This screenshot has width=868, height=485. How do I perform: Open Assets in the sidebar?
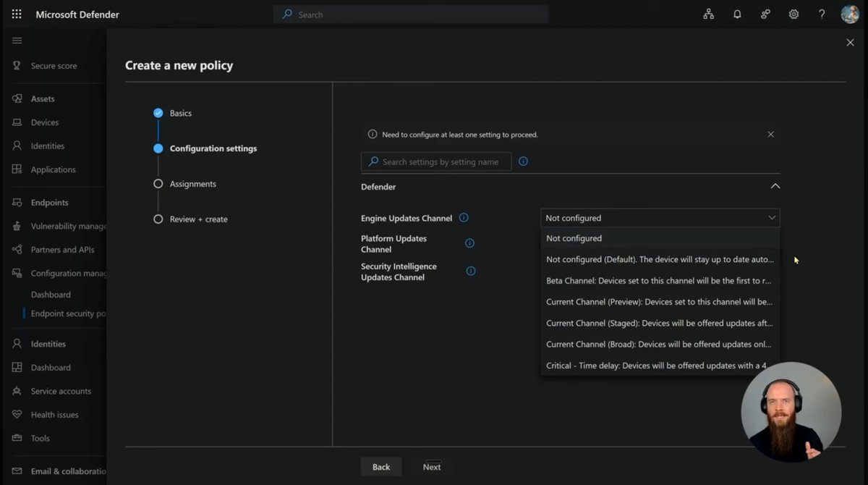point(43,99)
